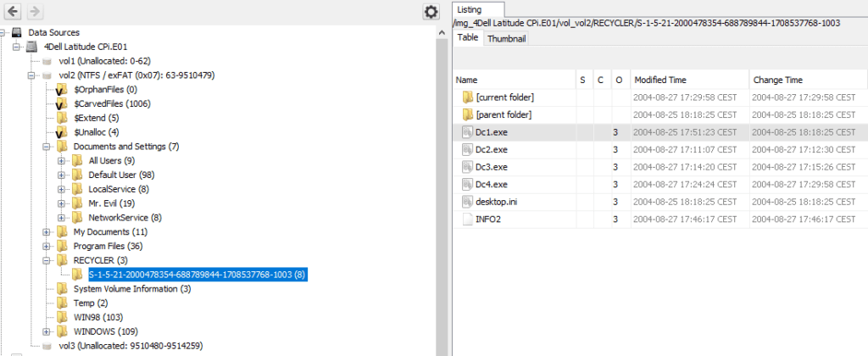Expand the Mr. Evil folder node
868x356 pixels.
pos(61,203)
